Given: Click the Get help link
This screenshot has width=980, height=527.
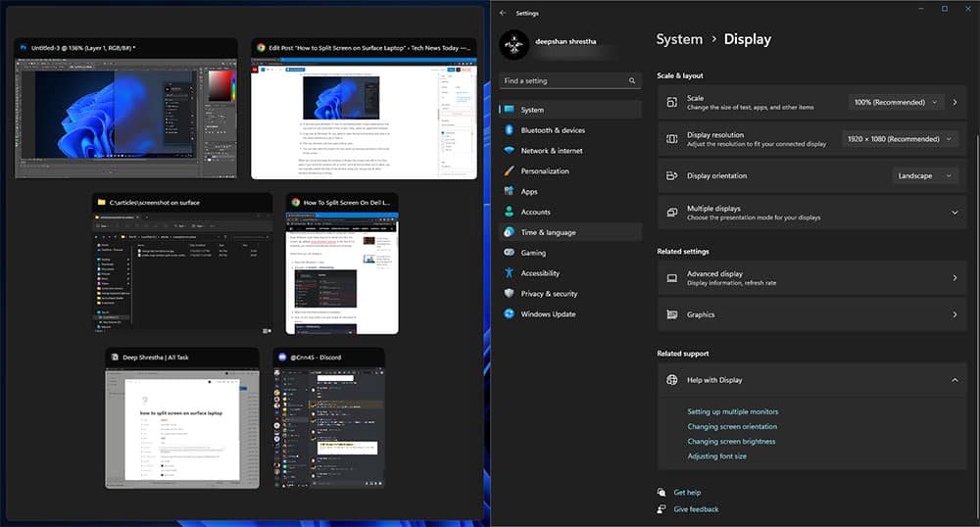Looking at the screenshot, I should coord(687,492).
